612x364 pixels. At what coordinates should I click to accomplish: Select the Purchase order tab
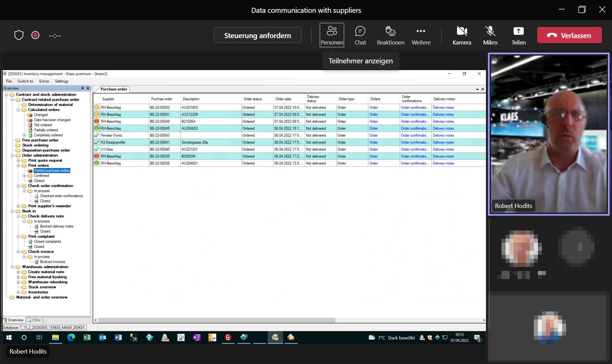click(114, 89)
